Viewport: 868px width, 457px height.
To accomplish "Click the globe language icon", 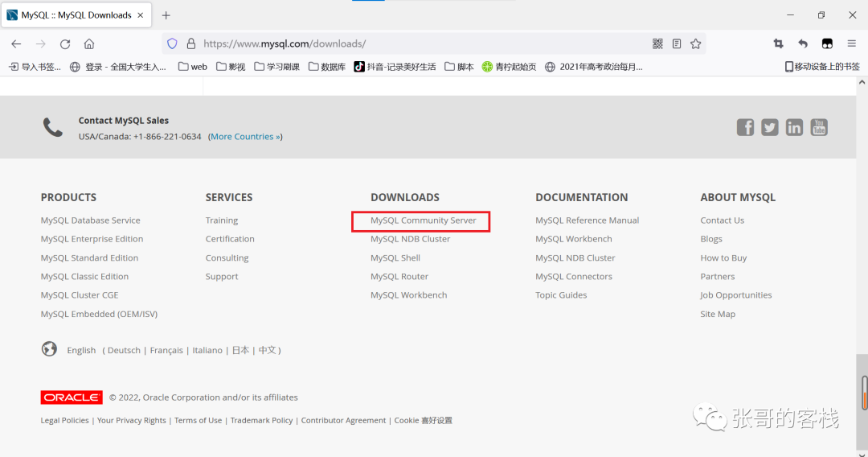I will click(49, 349).
